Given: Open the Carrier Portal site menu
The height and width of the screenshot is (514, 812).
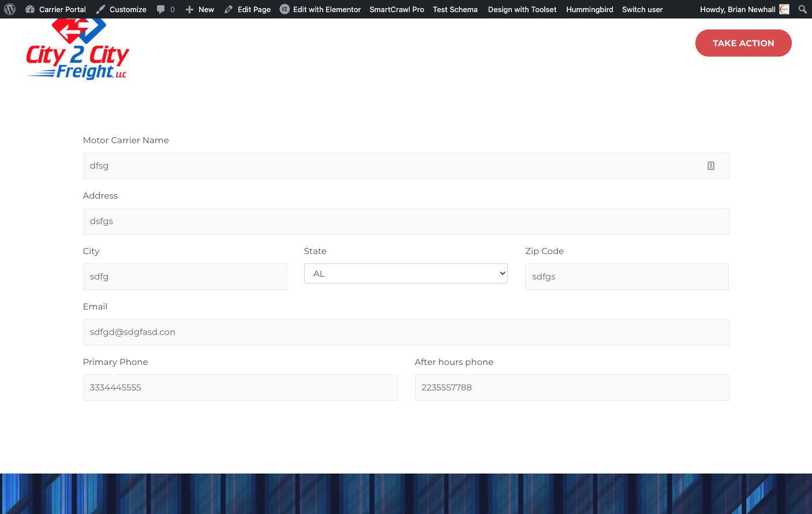Looking at the screenshot, I should pyautogui.click(x=55, y=9).
